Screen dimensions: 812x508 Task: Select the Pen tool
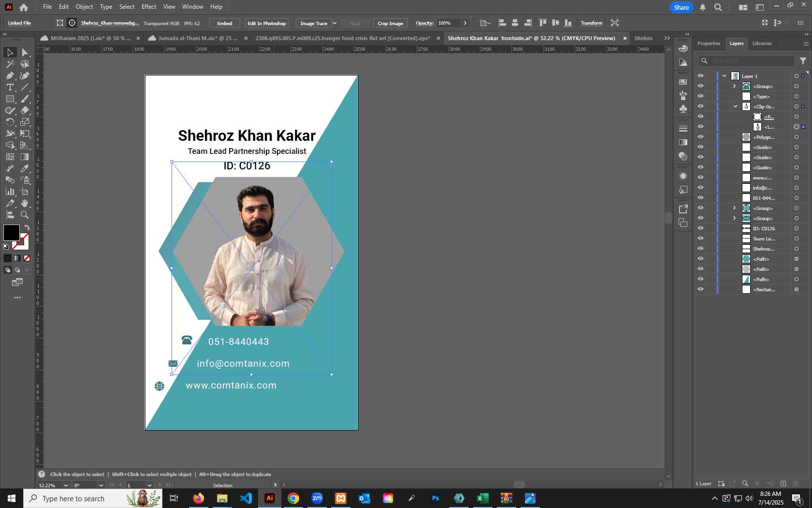(x=10, y=75)
